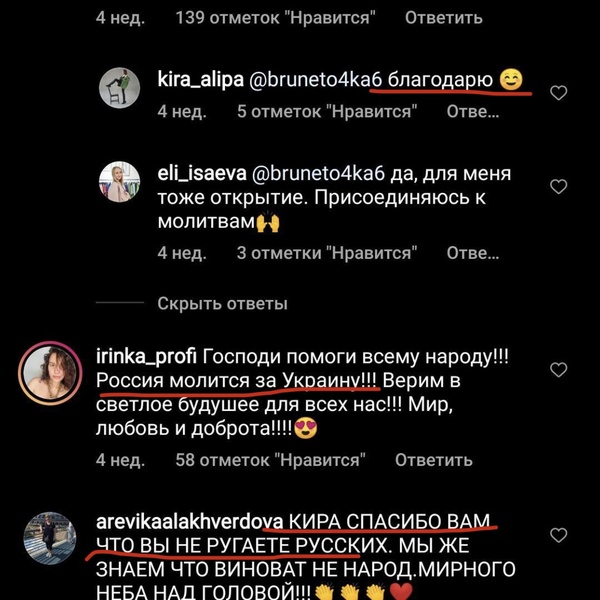View irinka_profi's story ring avatar
This screenshot has width=600, height=600.
click(50, 373)
